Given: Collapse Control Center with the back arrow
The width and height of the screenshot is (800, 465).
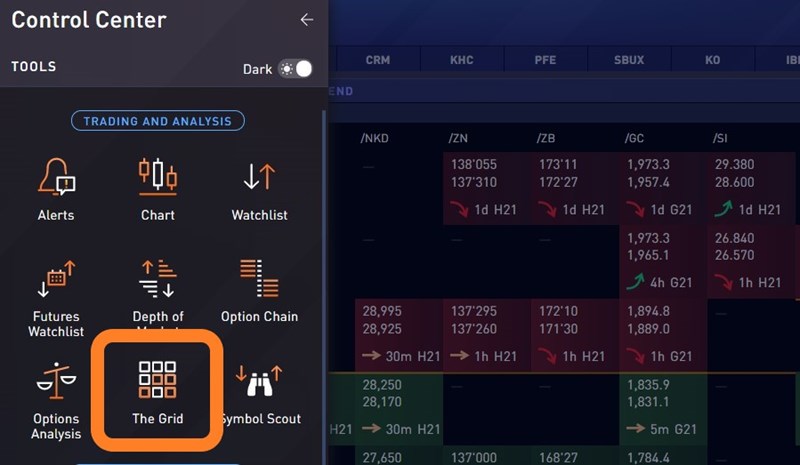Looking at the screenshot, I should pos(306,20).
